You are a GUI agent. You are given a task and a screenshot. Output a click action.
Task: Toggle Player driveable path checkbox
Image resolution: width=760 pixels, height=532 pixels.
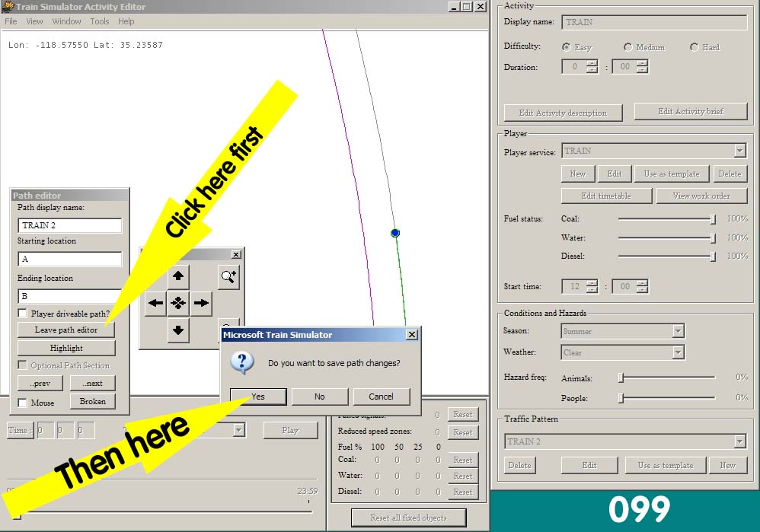[22, 314]
